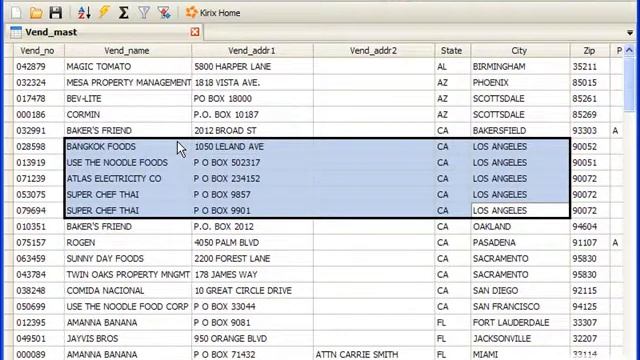
Task: Click the Sort A-Z icon
Action: click(84, 13)
